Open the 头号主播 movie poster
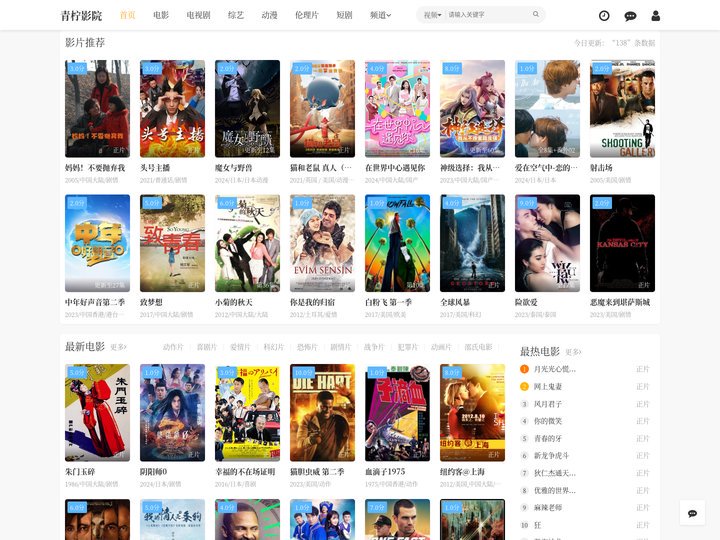 pos(172,108)
